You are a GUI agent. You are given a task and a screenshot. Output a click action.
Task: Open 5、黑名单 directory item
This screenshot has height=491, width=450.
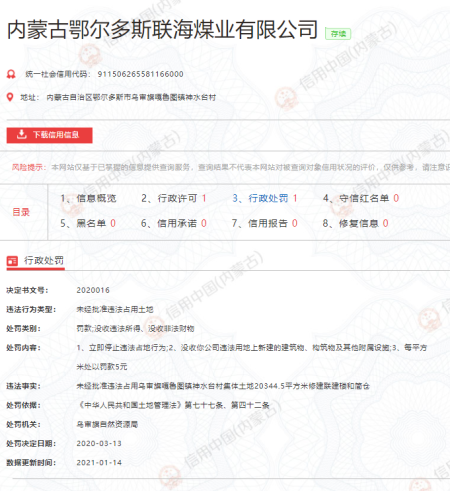coord(88,223)
